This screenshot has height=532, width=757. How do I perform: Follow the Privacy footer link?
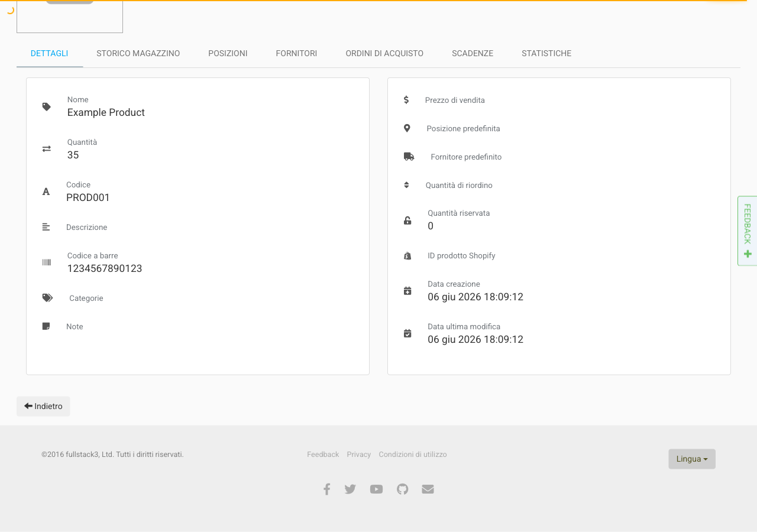click(359, 455)
